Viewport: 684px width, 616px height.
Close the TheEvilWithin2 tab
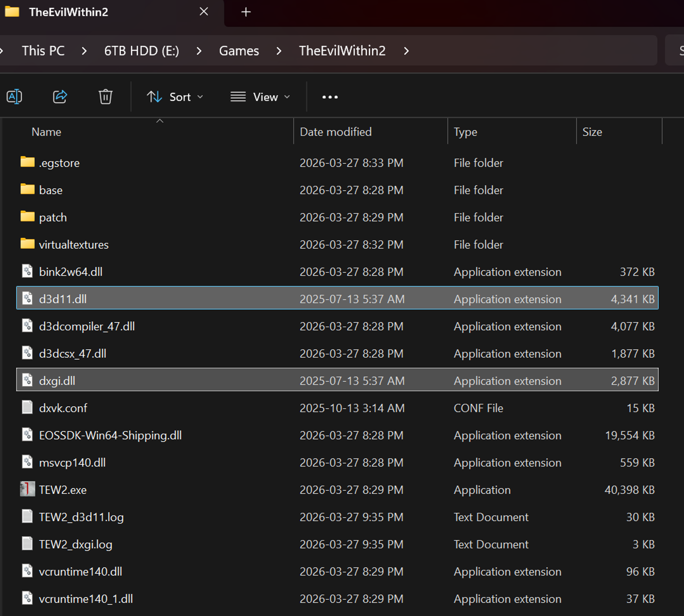[204, 12]
